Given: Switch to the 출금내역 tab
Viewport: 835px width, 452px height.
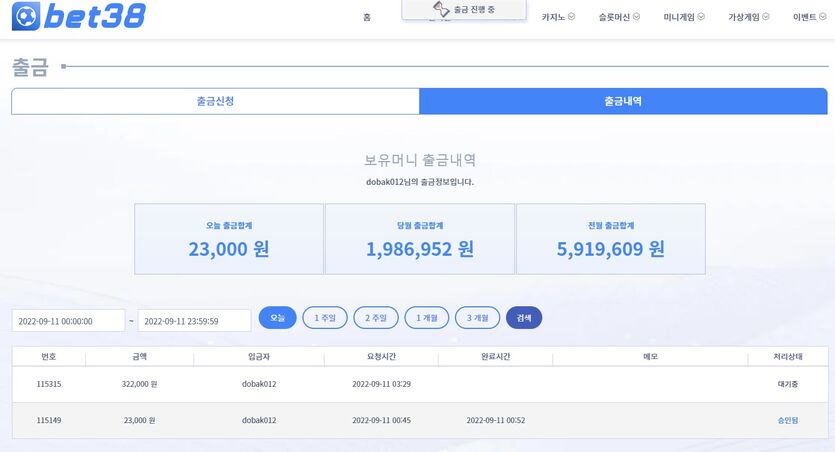Looking at the screenshot, I should pos(623,101).
